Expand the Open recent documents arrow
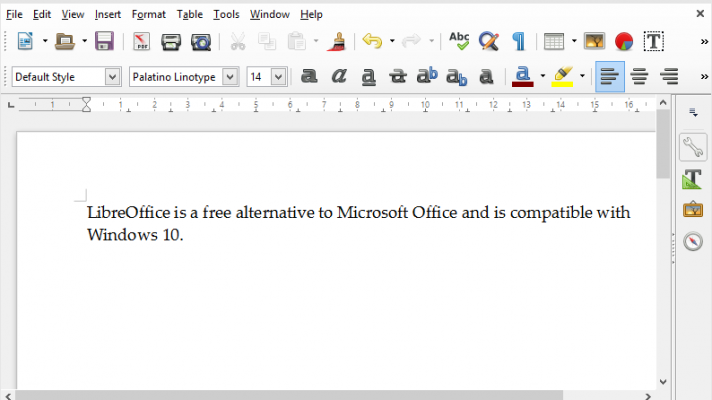712x400 pixels. pyautogui.click(x=84, y=41)
